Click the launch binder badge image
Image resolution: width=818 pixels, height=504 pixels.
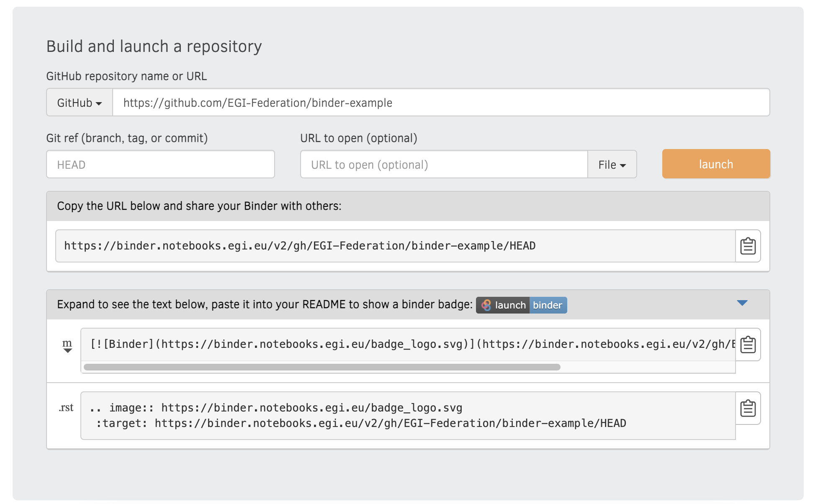point(521,305)
